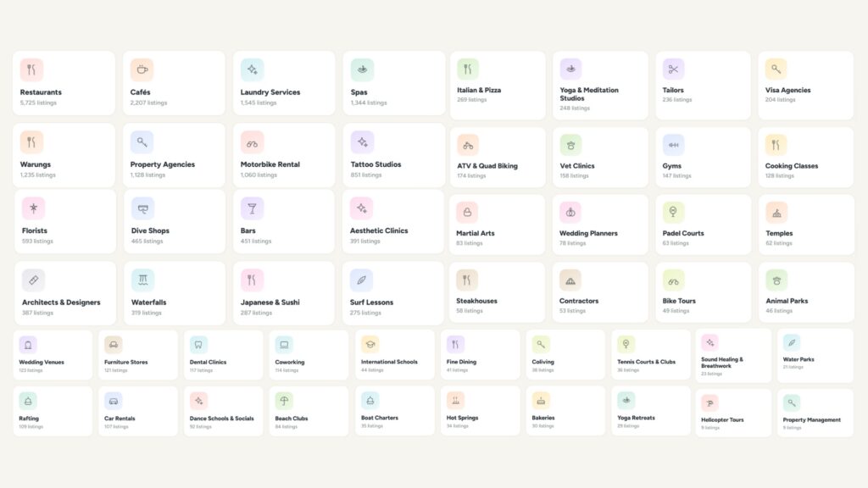Click the Coworking laptop icon

(284, 345)
